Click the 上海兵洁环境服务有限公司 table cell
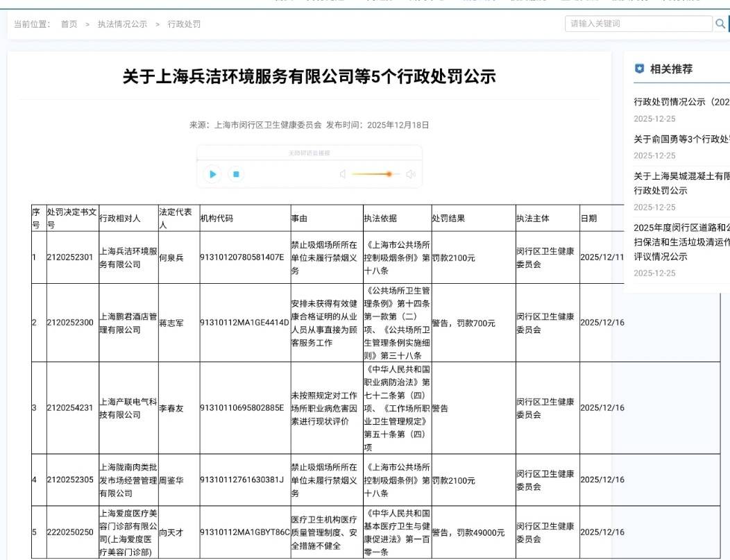This screenshot has width=730, height=560. 128,257
